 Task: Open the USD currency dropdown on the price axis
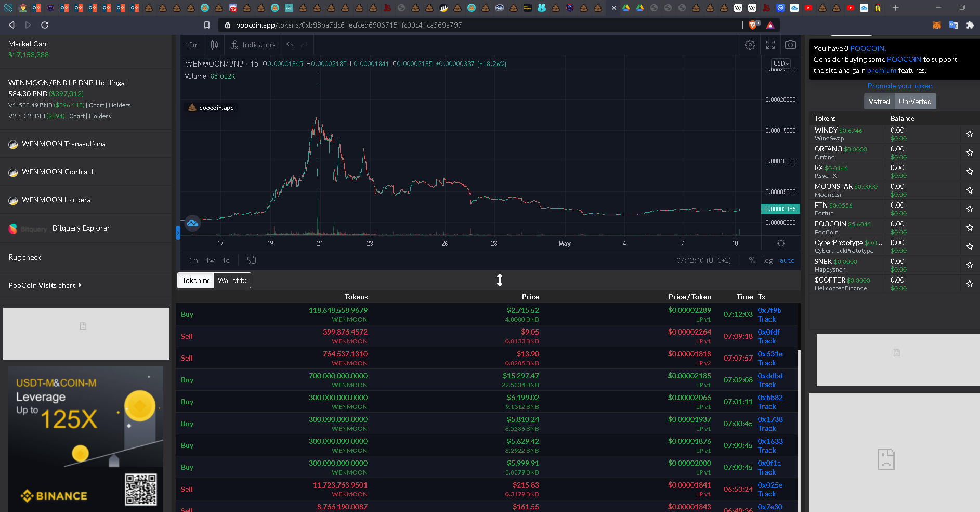[781, 63]
